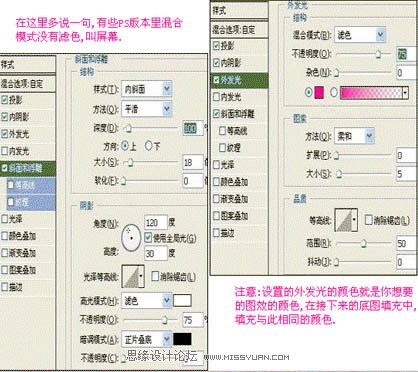The height and width of the screenshot is (372, 418).
Task: Check 内发光 in outer glow dialog list
Action: click(216, 97)
